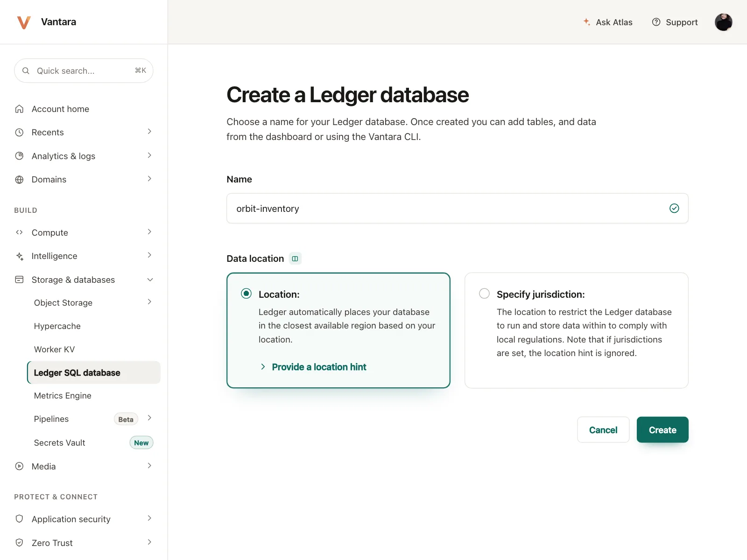Click the Vantara brand name
Image resolution: width=747 pixels, height=560 pixels.
tap(58, 22)
